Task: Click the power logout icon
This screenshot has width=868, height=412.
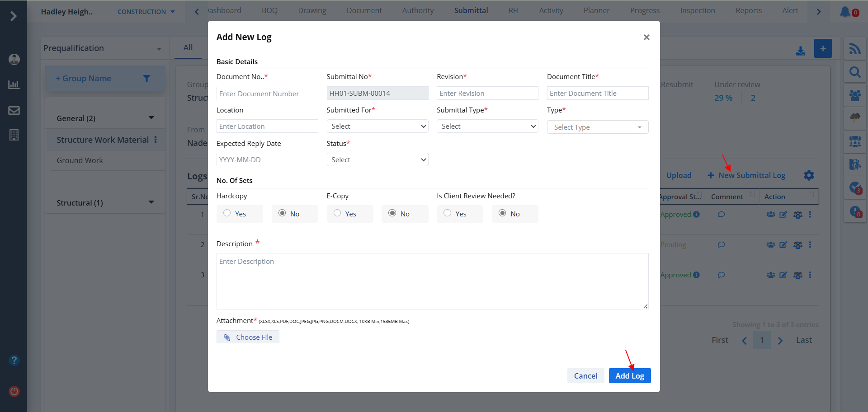Action: [14, 391]
